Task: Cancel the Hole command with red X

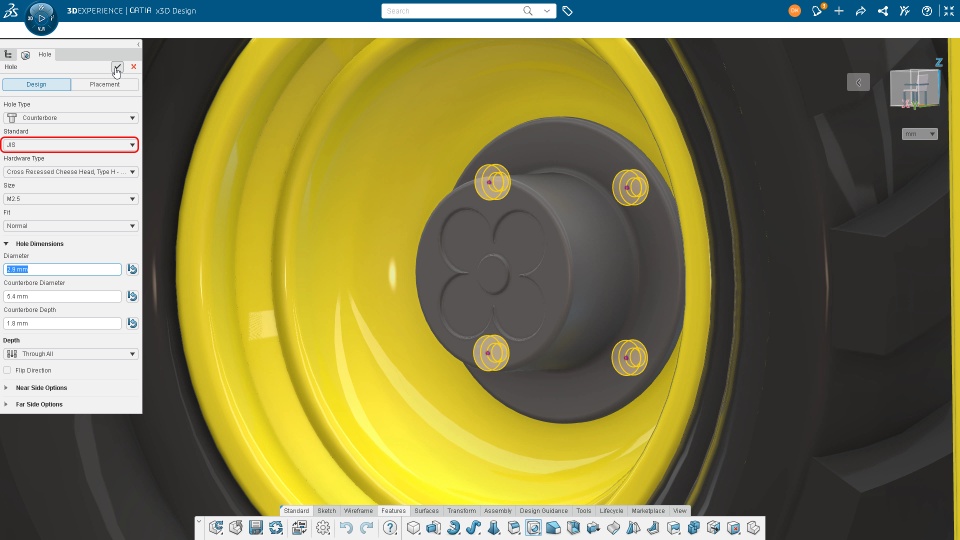Action: pos(133,67)
